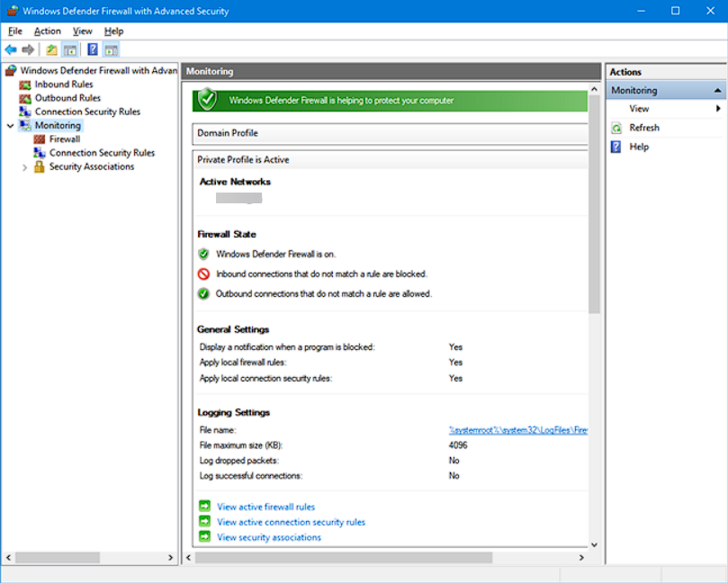The width and height of the screenshot is (728, 583).
Task: Click the green Refresh icon in Actions
Action: point(616,128)
